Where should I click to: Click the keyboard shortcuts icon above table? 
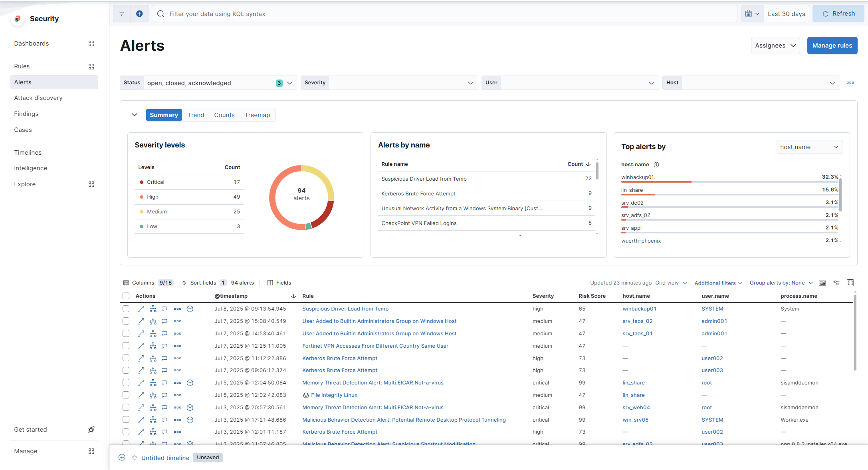(x=822, y=283)
